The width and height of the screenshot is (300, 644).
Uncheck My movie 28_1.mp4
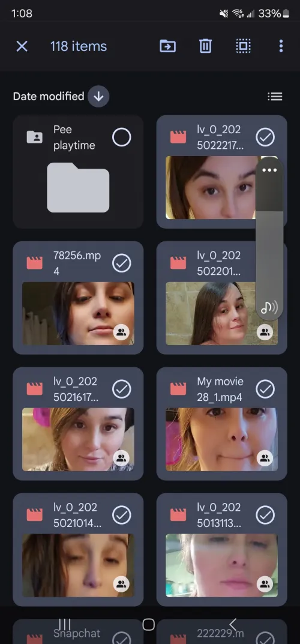[265, 390]
